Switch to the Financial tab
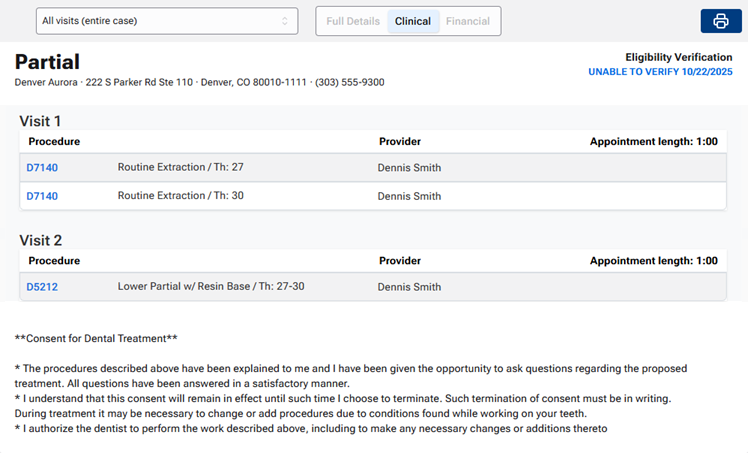 pyautogui.click(x=468, y=21)
